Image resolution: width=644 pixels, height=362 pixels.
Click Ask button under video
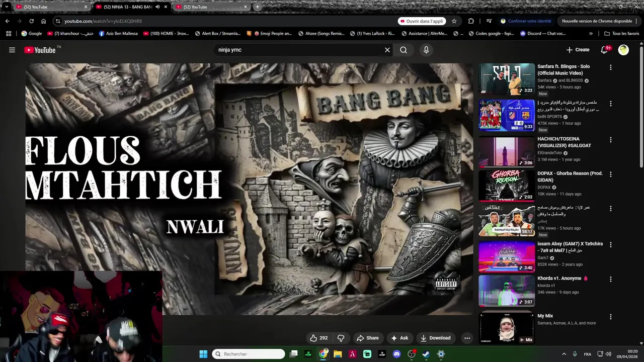(x=399, y=338)
